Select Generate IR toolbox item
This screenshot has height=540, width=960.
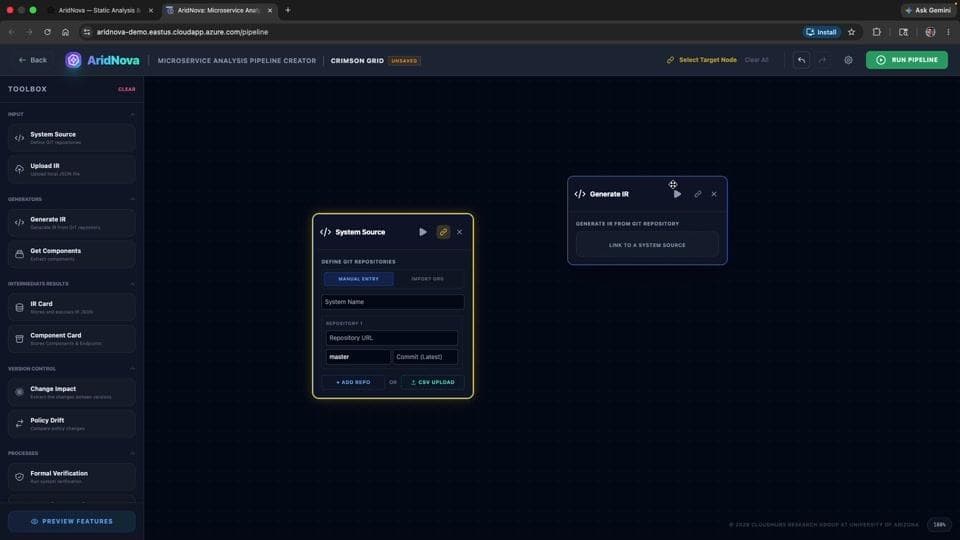coord(72,223)
